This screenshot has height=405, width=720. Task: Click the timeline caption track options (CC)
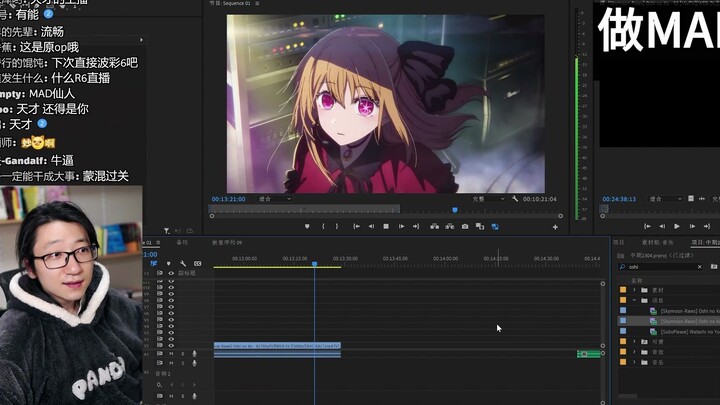197,264
